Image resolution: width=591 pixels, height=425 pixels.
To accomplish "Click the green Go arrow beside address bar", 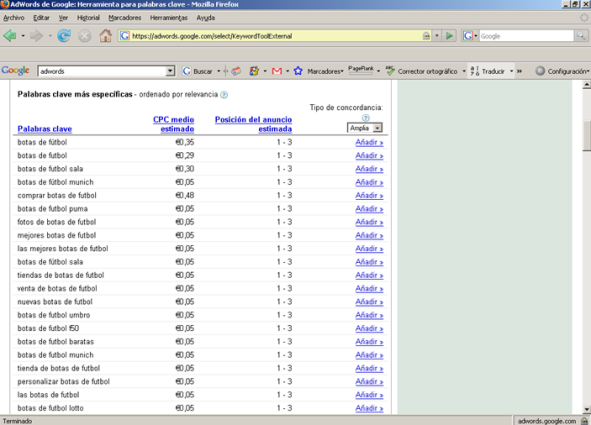I will pyautogui.click(x=449, y=36).
